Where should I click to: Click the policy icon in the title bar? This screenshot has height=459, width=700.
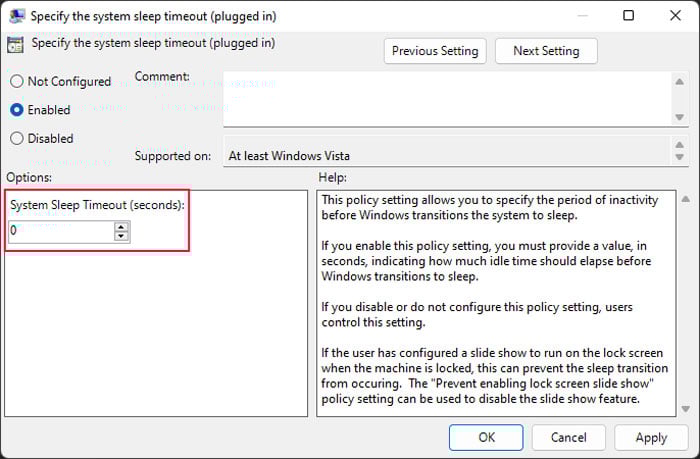pyautogui.click(x=17, y=16)
